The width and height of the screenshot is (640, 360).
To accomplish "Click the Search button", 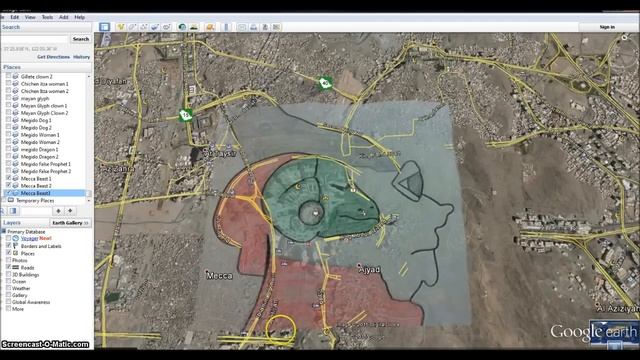I will [x=81, y=39].
